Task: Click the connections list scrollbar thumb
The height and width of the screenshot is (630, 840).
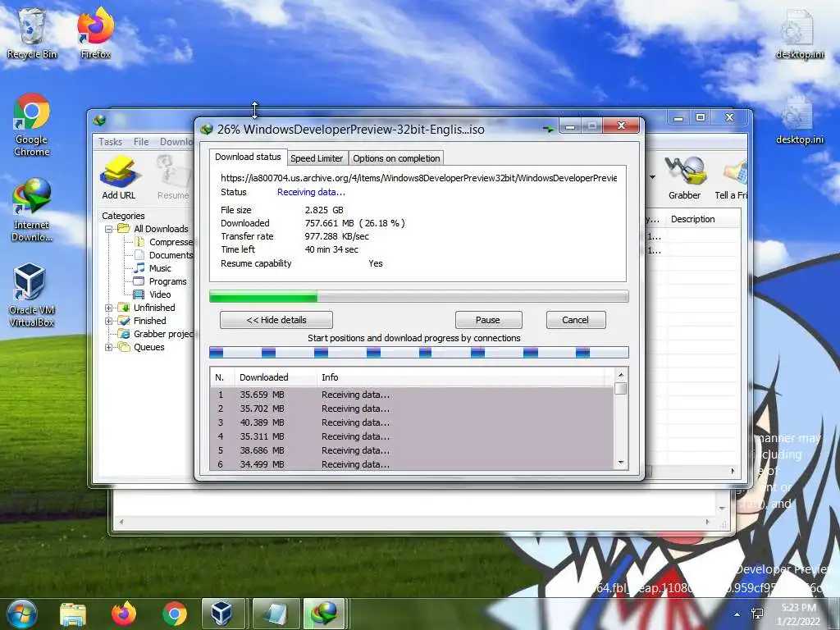Action: [x=620, y=388]
